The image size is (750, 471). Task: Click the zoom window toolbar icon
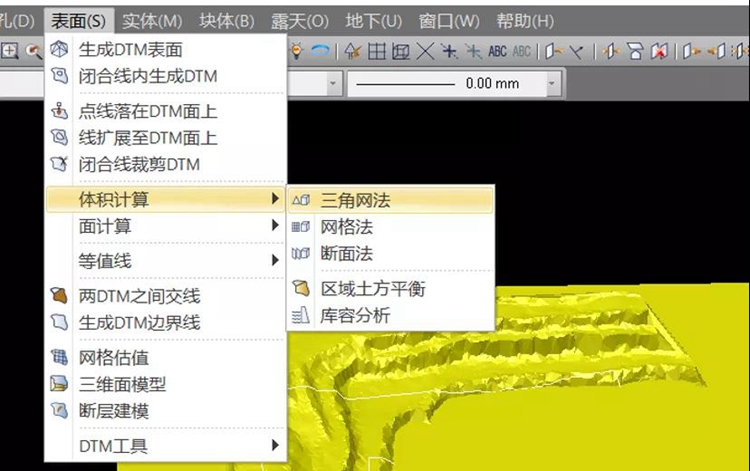tap(10, 51)
